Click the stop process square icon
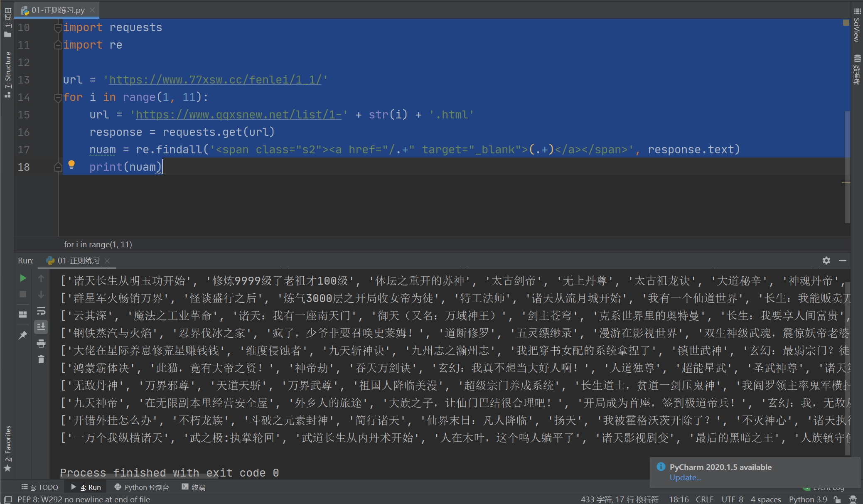The image size is (863, 504). click(23, 294)
